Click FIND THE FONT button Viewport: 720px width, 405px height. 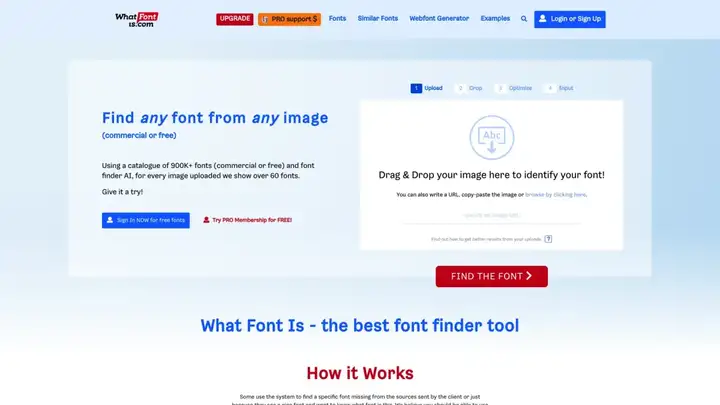491,276
